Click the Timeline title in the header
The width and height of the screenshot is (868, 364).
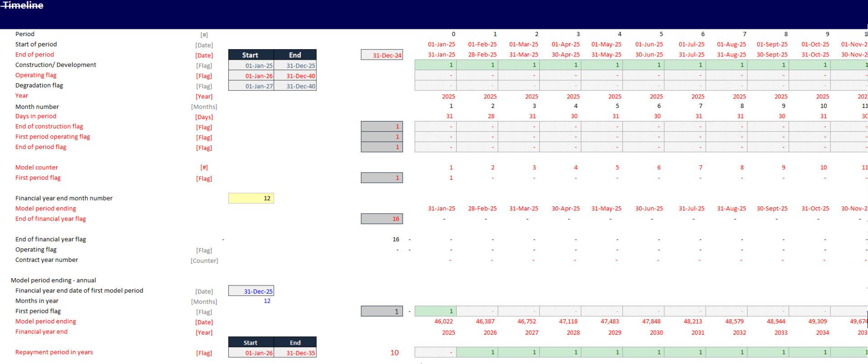click(23, 5)
